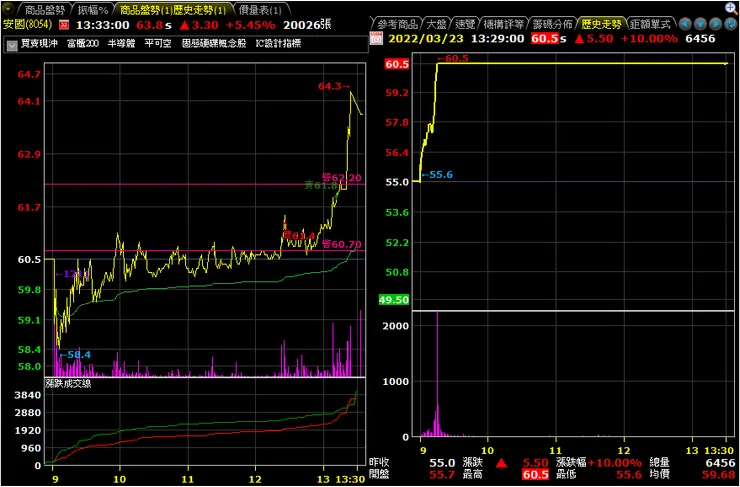Click the IC設計指標 tag
Image resolution: width=740 pixels, height=487 pixels.
coord(278,44)
